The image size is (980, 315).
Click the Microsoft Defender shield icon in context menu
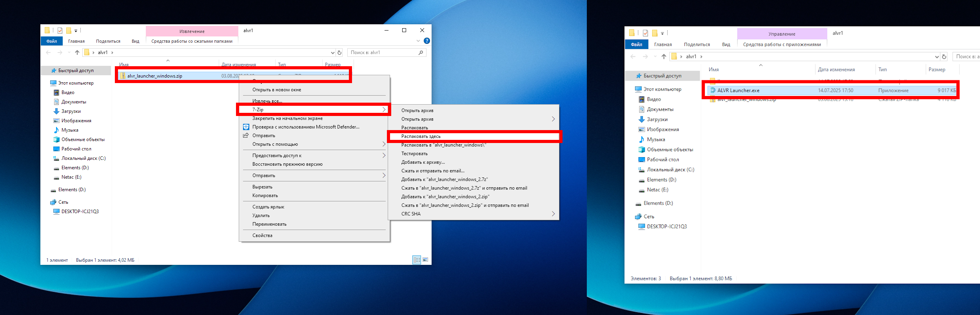(x=246, y=127)
